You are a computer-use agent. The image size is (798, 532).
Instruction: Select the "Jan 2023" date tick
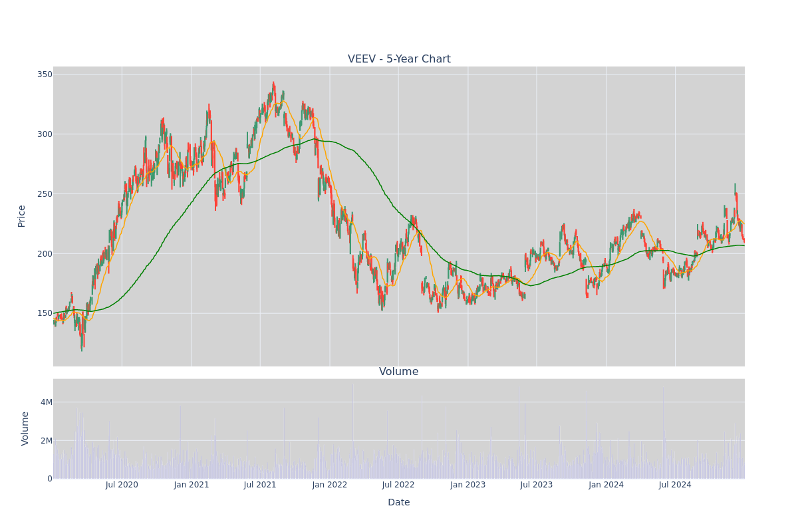pyautogui.click(x=468, y=485)
